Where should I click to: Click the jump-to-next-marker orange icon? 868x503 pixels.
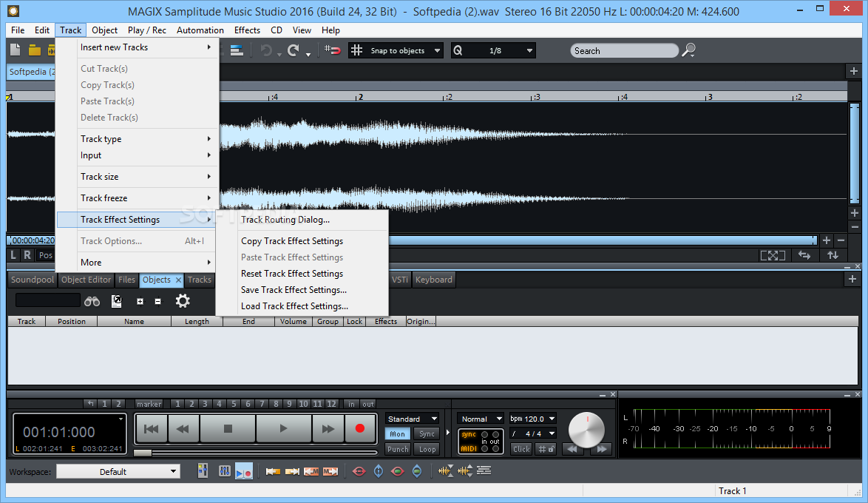click(330, 471)
